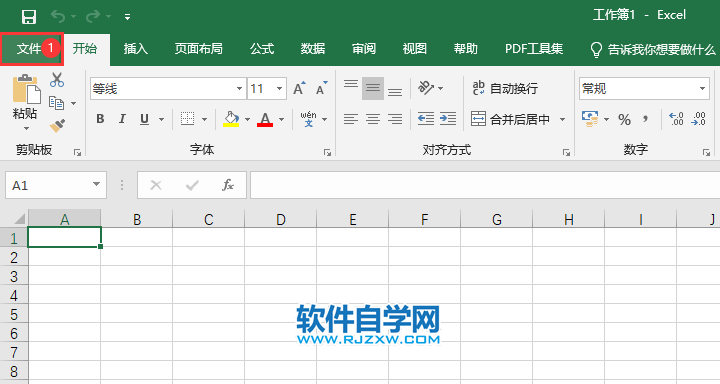Click the Merge & Center button (合并后居中)
Image resolution: width=720 pixels, height=384 pixels.
tap(511, 119)
